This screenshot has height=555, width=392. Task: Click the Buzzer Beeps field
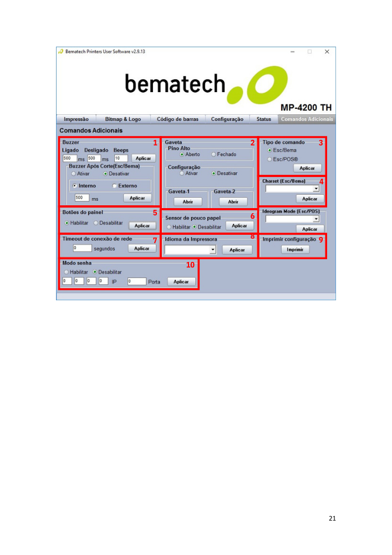tap(121, 158)
